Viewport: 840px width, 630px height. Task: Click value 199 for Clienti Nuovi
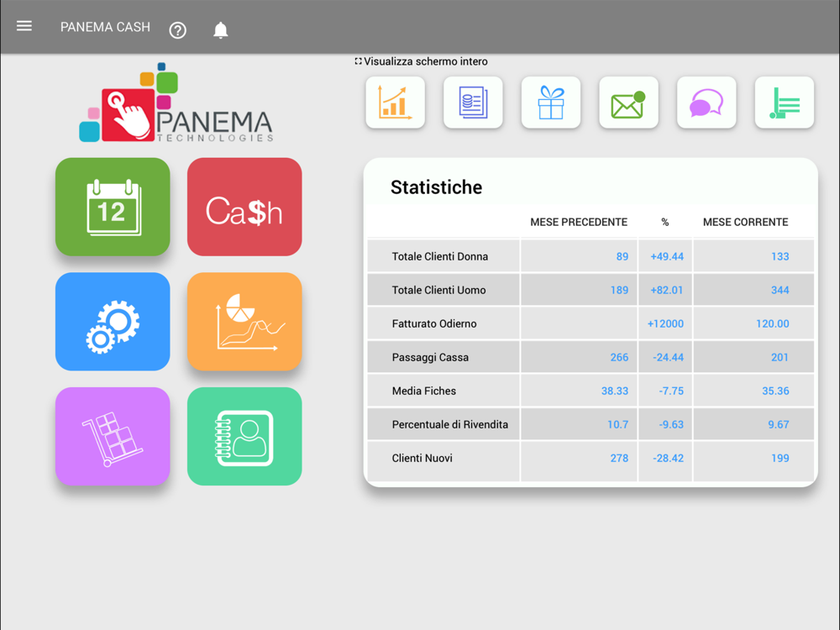pos(780,459)
